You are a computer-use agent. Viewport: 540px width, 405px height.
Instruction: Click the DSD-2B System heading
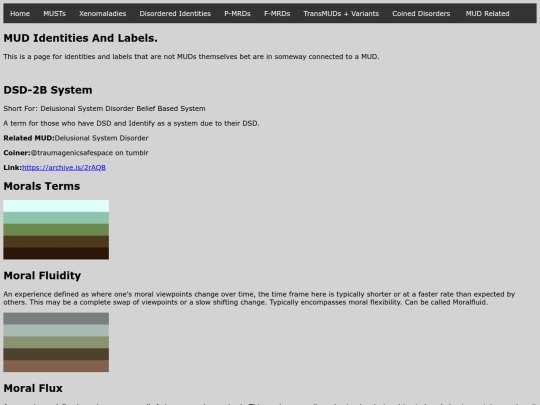point(48,90)
